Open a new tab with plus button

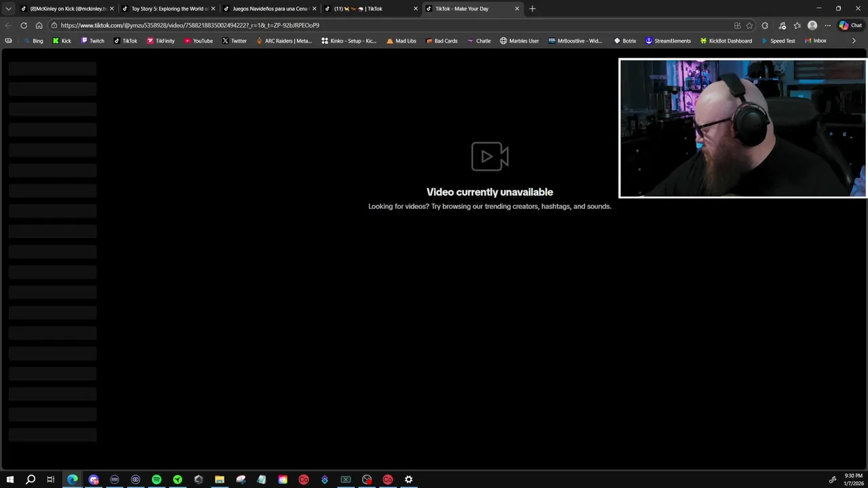tap(532, 9)
